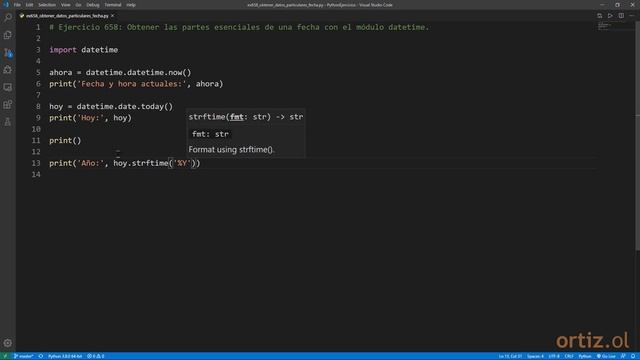Click the '%Y' format string
640x360 pixels.
tap(182, 163)
